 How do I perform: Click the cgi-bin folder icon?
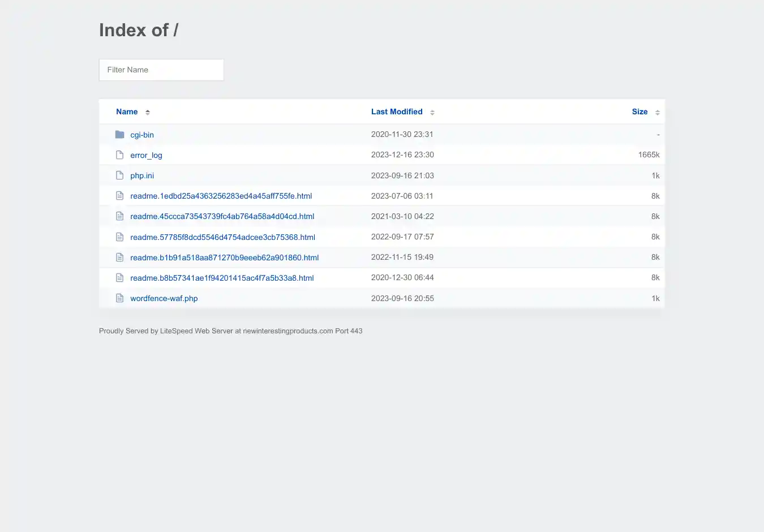tap(119, 135)
